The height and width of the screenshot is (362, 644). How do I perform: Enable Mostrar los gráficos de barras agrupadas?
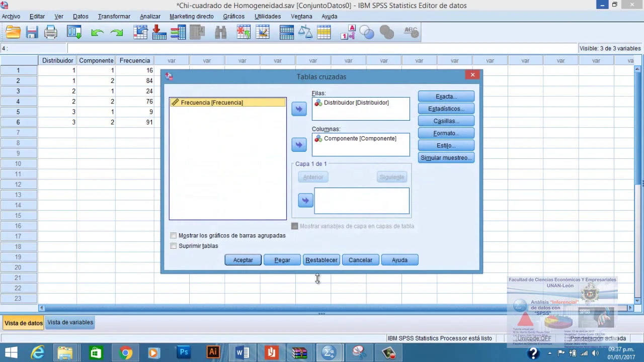(x=174, y=235)
